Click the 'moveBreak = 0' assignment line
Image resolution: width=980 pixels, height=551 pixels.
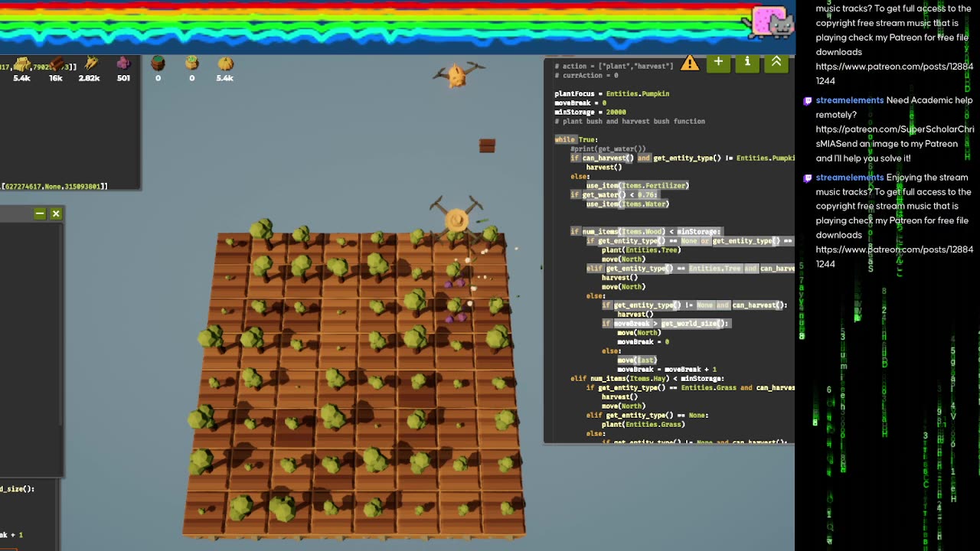coord(580,103)
